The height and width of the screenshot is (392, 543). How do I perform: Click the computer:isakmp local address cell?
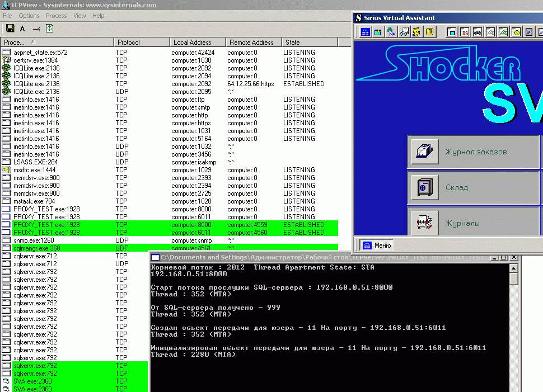194,162
